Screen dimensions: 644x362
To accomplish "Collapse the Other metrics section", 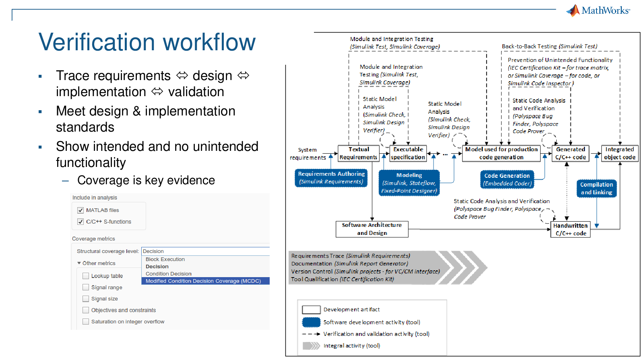I will 79,263.
